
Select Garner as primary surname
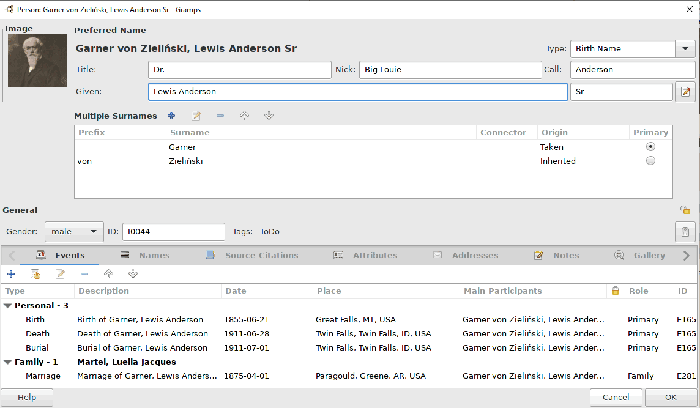(x=650, y=146)
